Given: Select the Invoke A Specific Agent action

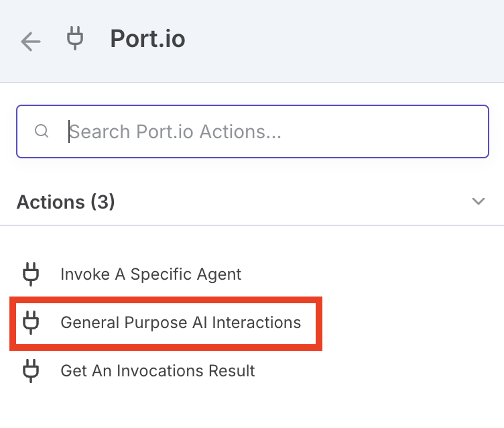Looking at the screenshot, I should coord(151,274).
